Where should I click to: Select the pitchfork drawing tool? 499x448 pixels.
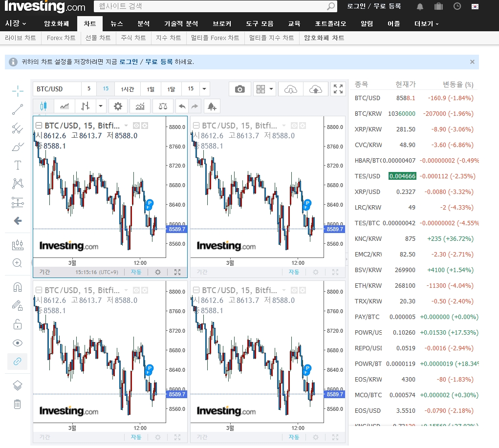[18, 128]
